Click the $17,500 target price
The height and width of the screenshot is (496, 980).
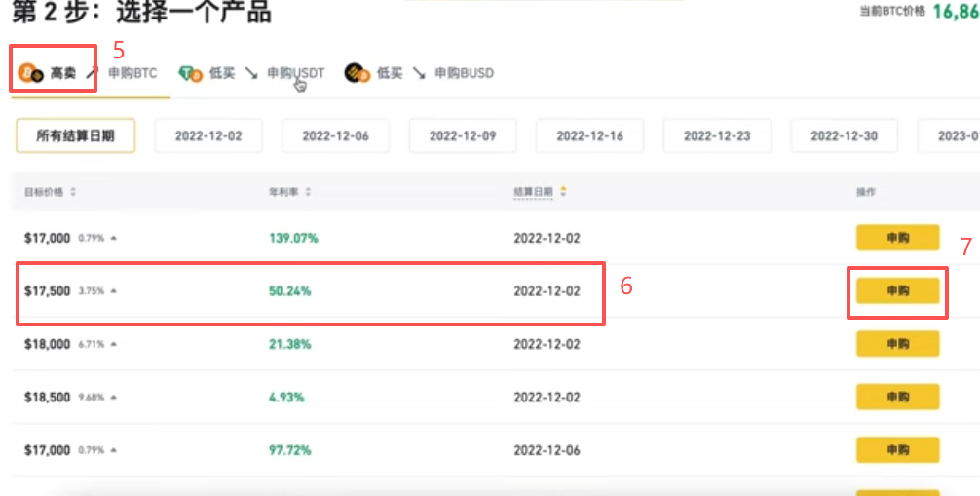coord(48,291)
